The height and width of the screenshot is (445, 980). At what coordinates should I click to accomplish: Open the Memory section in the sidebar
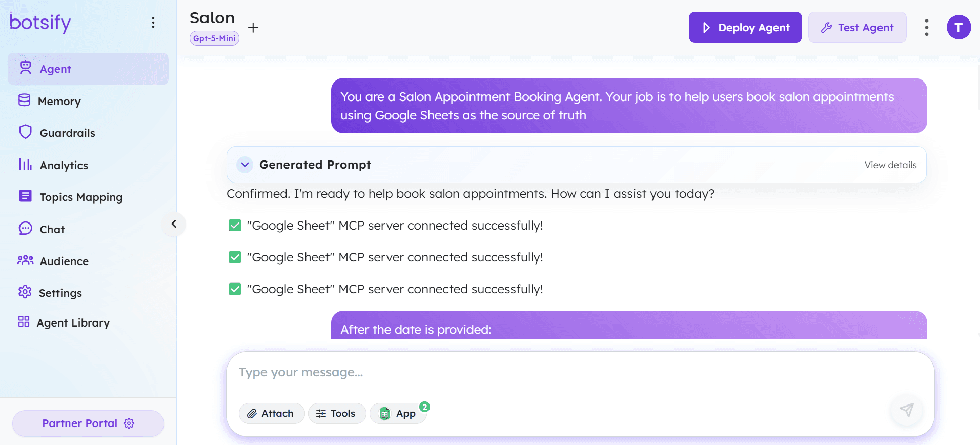tap(59, 102)
